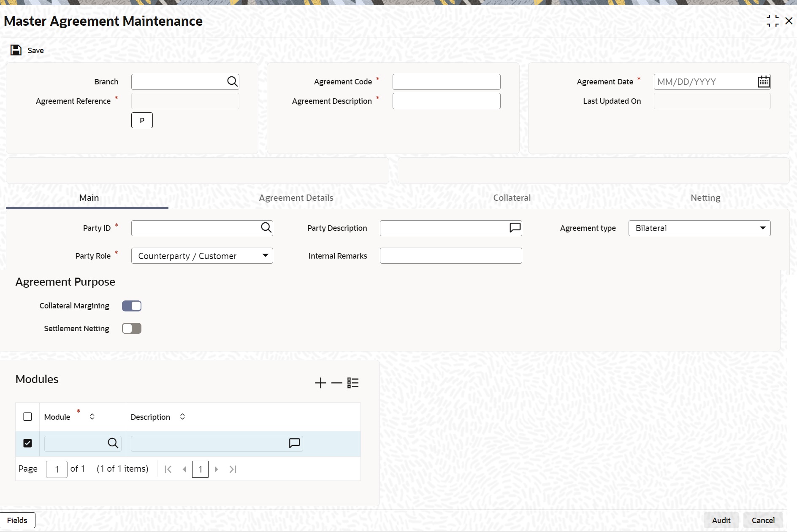Sort the Description column
Viewport: 797px width, 532px height.
click(182, 417)
